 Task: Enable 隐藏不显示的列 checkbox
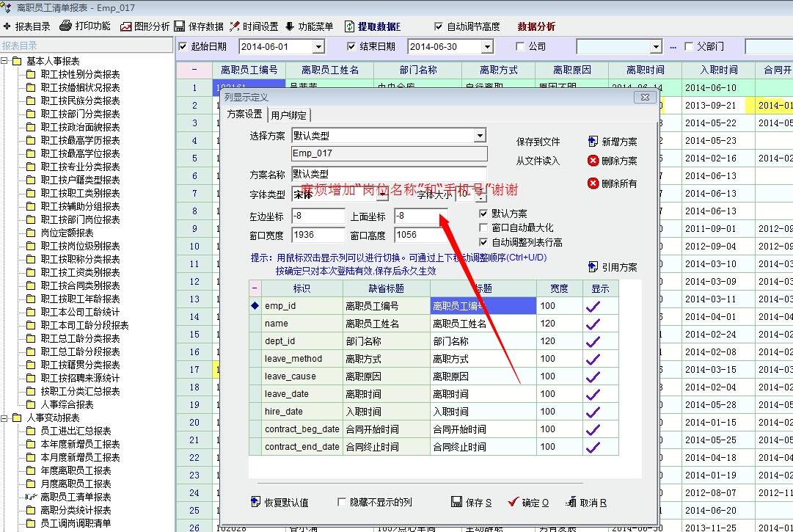pos(342,503)
